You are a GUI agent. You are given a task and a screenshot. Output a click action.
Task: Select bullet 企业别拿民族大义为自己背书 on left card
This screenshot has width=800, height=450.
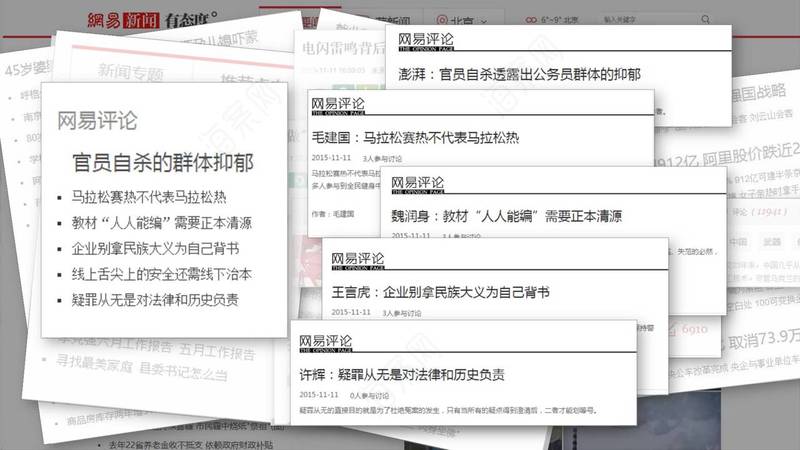[155, 248]
